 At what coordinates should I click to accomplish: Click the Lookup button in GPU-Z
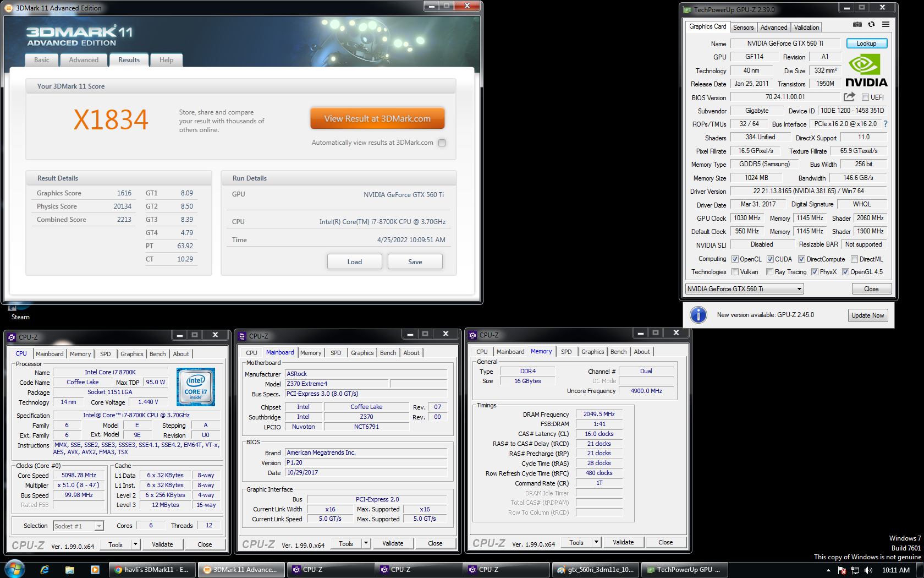[866, 43]
